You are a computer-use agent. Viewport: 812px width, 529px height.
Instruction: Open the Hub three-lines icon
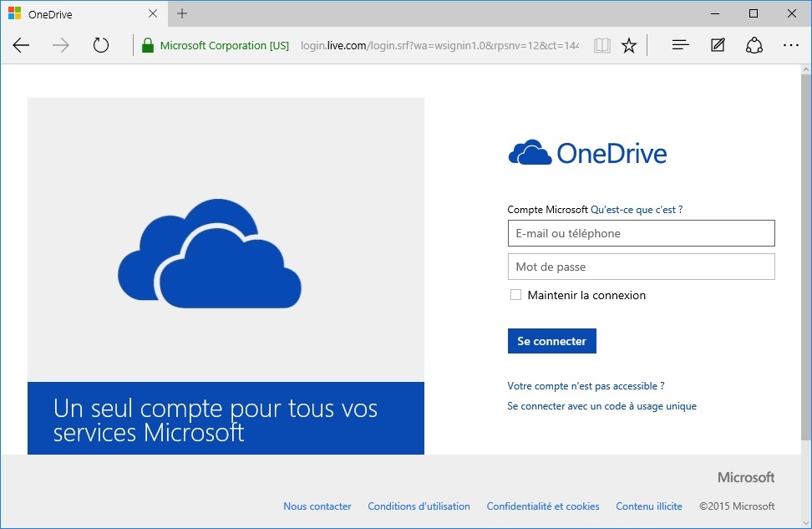[x=681, y=45]
